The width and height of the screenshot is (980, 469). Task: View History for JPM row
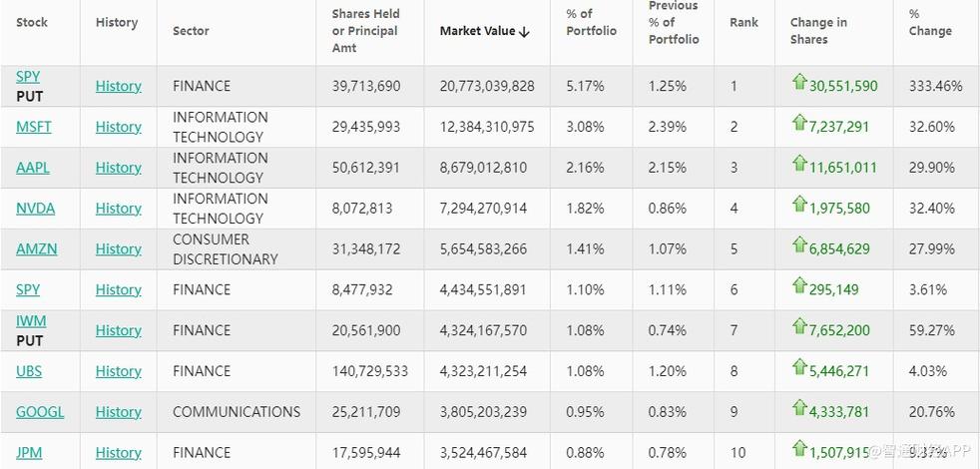click(118, 453)
